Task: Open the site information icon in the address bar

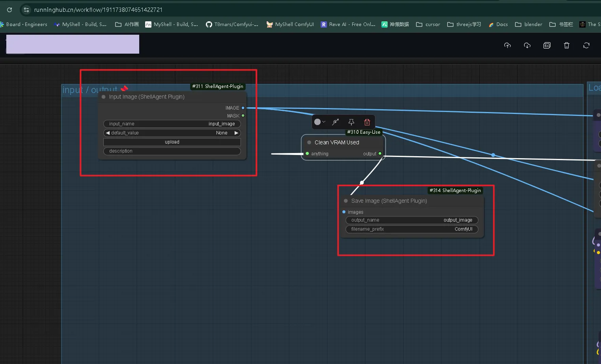Action: coord(26,9)
